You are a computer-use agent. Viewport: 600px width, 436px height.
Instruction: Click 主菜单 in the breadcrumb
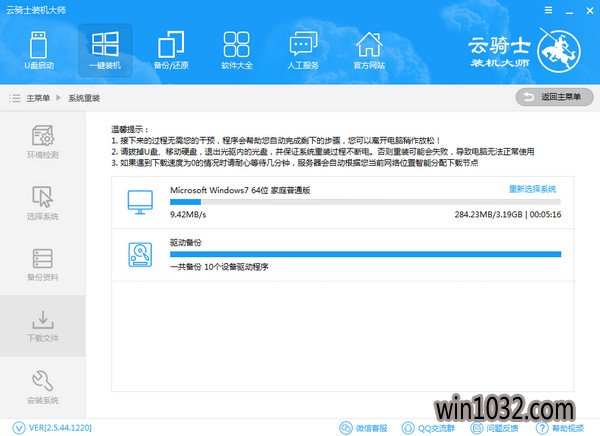pyautogui.click(x=38, y=98)
